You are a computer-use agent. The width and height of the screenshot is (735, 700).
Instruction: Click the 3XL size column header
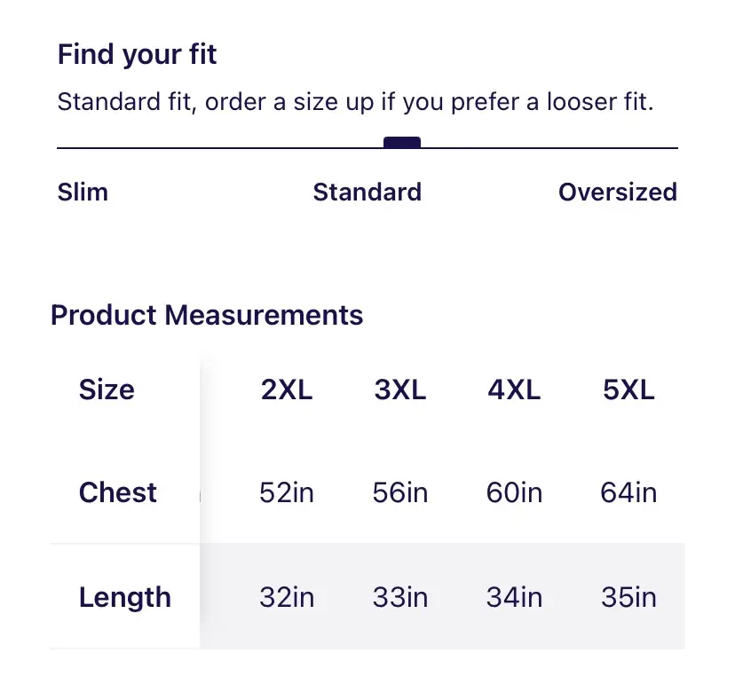coord(400,389)
